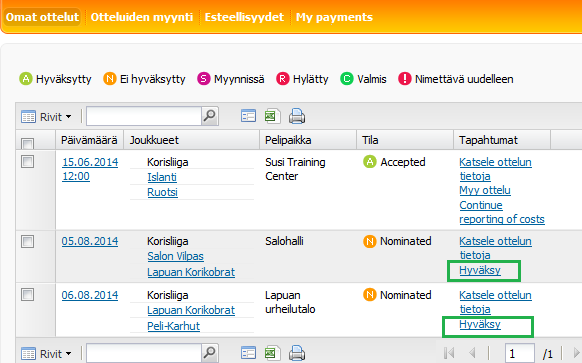Switch to Otteluiden myynti tab
Screen dimensions: 582x363
[142, 17]
